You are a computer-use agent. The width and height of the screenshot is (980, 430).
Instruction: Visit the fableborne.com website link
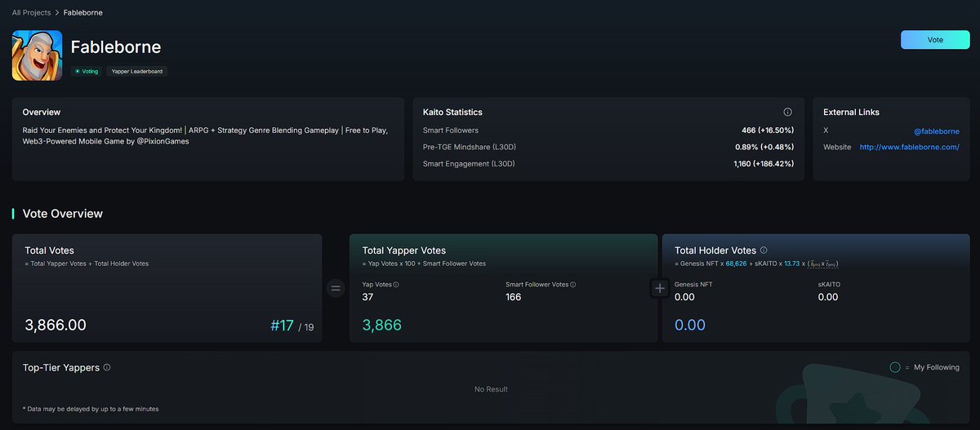click(x=909, y=147)
